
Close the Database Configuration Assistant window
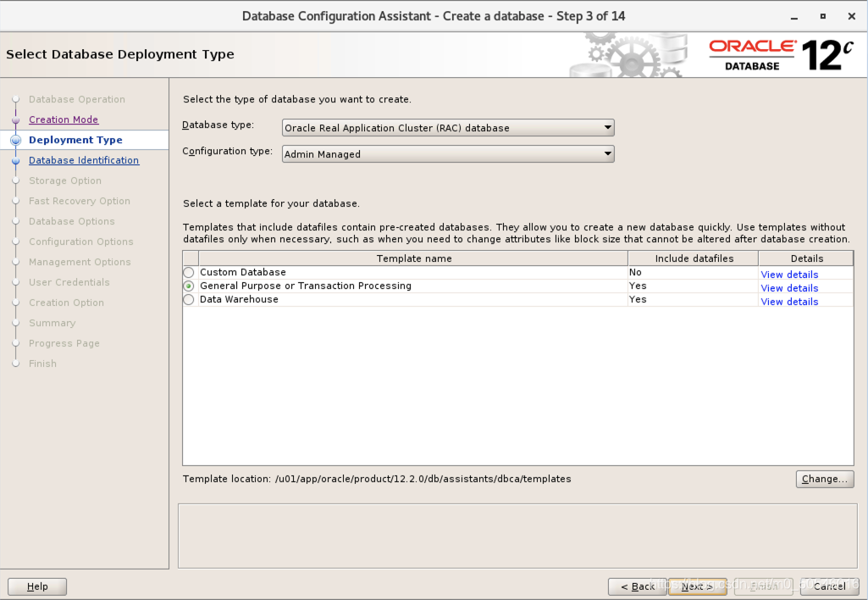click(852, 17)
